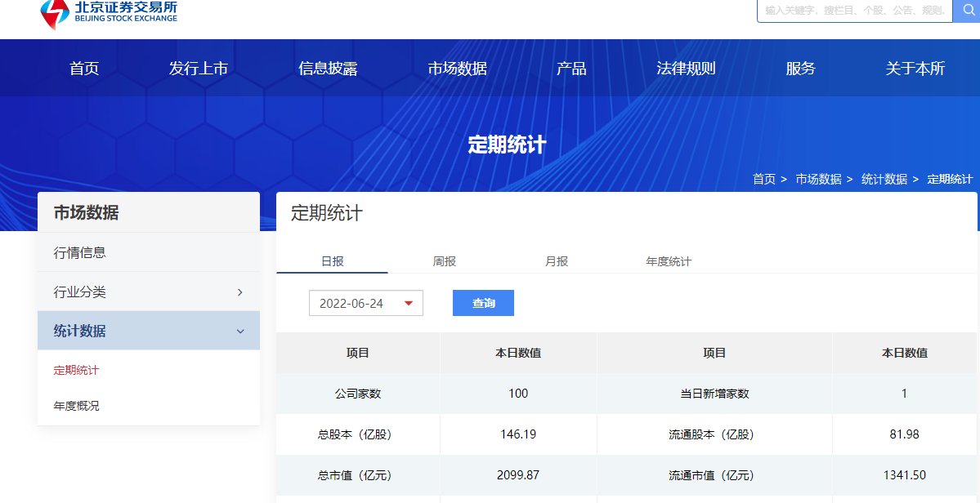Viewport: 980px width, 503px height.
Task: Click the search magnifier icon
Action: [x=968, y=11]
